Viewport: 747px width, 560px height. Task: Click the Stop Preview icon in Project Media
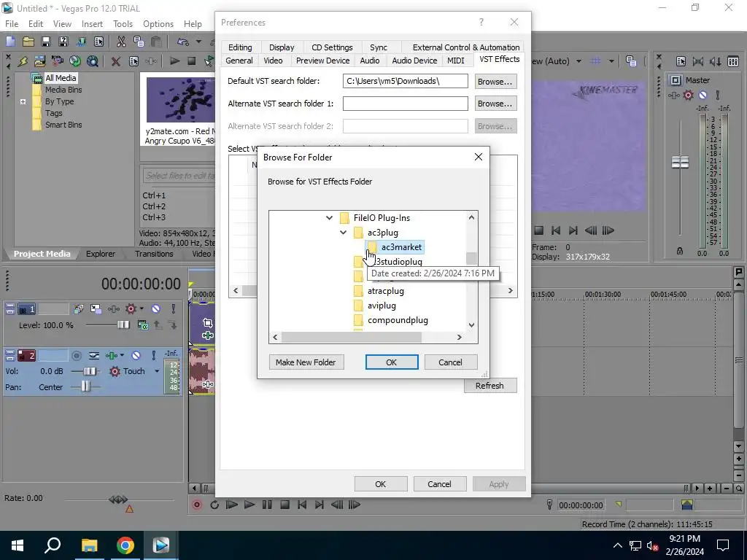tap(192, 61)
